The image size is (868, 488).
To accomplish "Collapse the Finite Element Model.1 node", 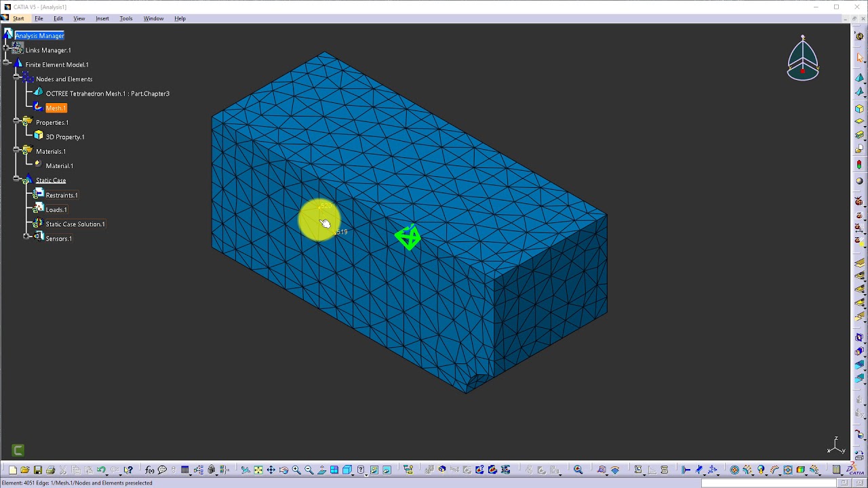I will [6, 61].
